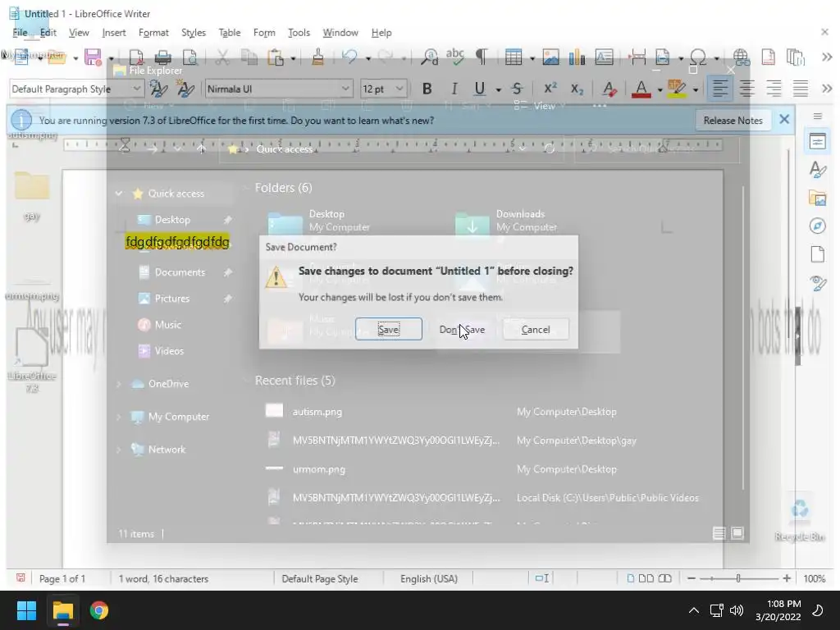Open sidebar Page deck icon
The height and width of the screenshot is (630, 840).
pyautogui.click(x=818, y=254)
